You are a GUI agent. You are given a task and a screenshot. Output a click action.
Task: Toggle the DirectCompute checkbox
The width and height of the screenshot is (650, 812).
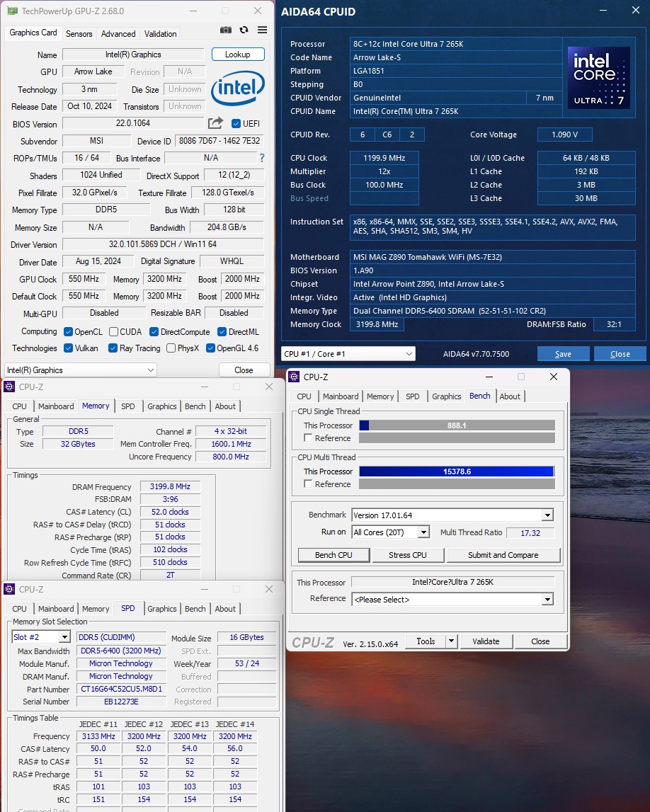(154, 331)
